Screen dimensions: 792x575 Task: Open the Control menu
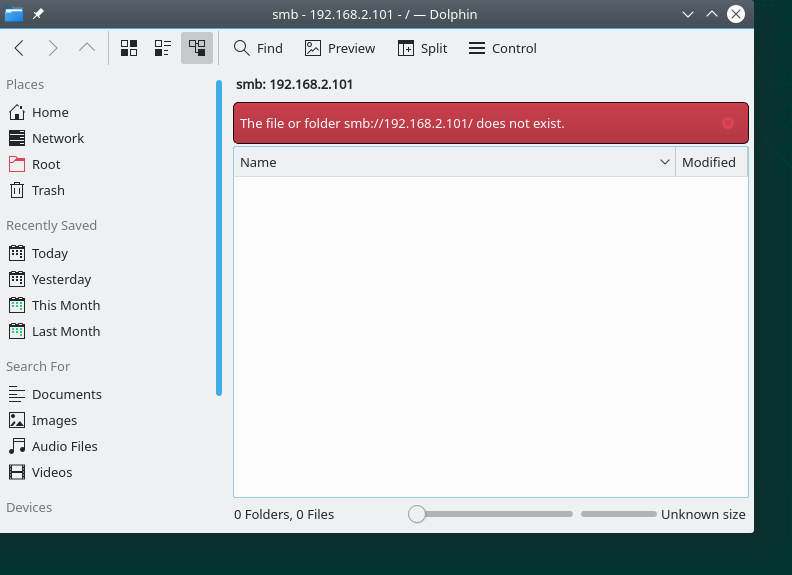click(503, 48)
